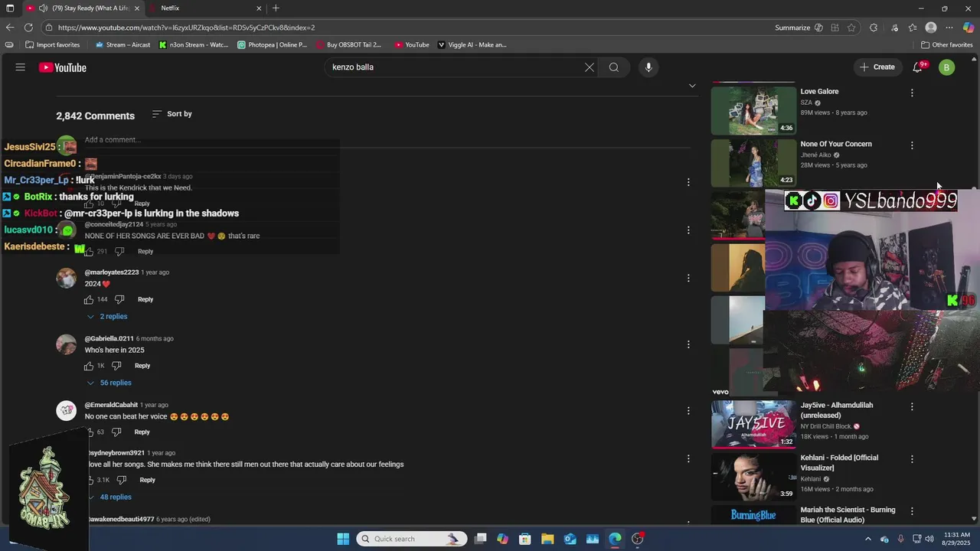This screenshot has width=980, height=551.
Task: Expand the 56 replies thread
Action: [x=109, y=383]
